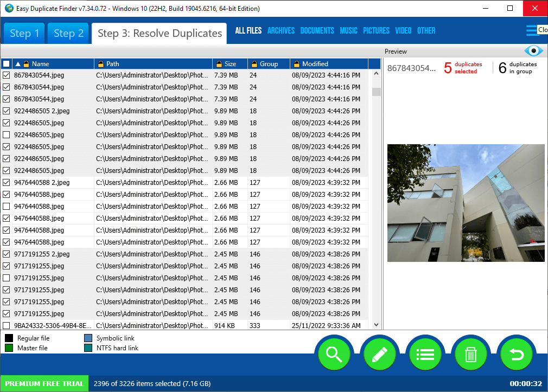Switch to Step 1 tab

tap(24, 34)
